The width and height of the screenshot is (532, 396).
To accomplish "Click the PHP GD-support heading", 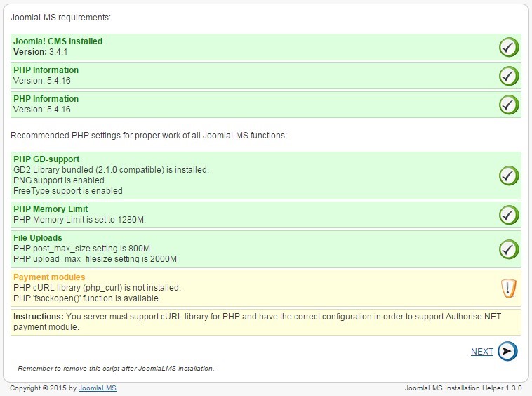I will 46,159.
